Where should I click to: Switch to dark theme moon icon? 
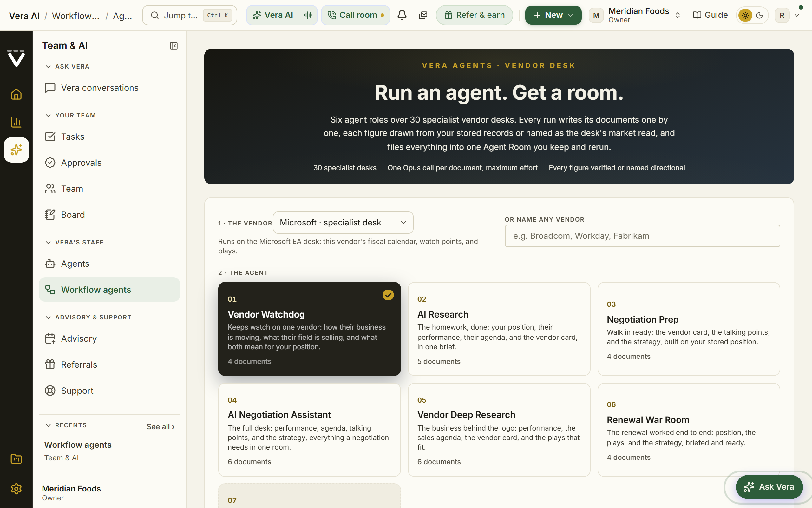pyautogui.click(x=760, y=15)
